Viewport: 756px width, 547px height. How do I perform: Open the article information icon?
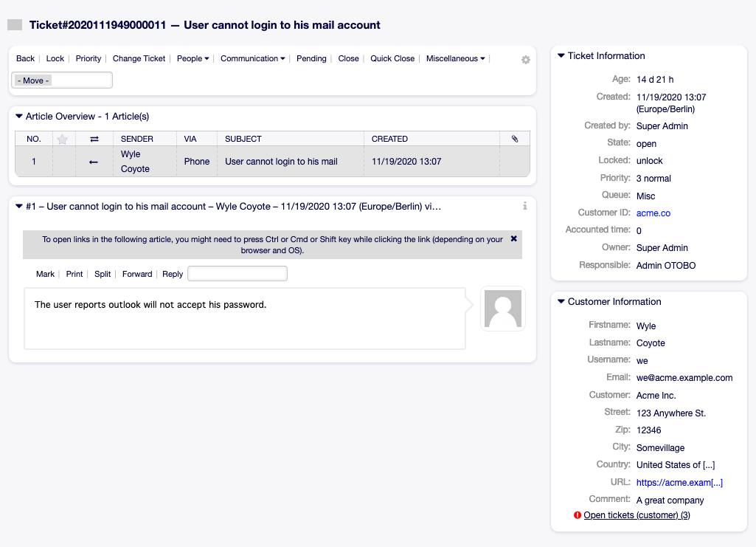point(524,206)
